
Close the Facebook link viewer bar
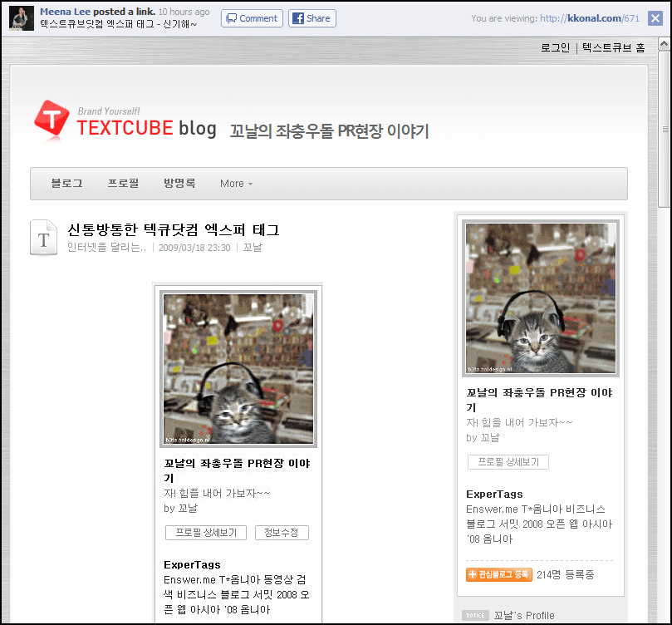tap(655, 18)
